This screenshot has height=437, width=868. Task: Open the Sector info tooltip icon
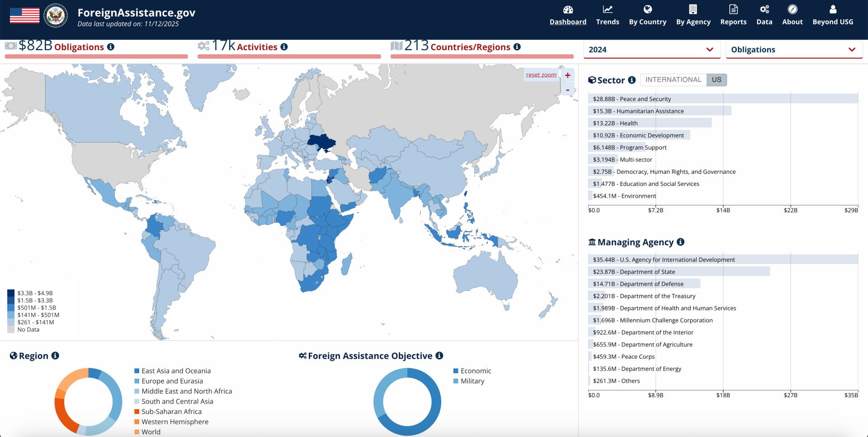tap(632, 80)
